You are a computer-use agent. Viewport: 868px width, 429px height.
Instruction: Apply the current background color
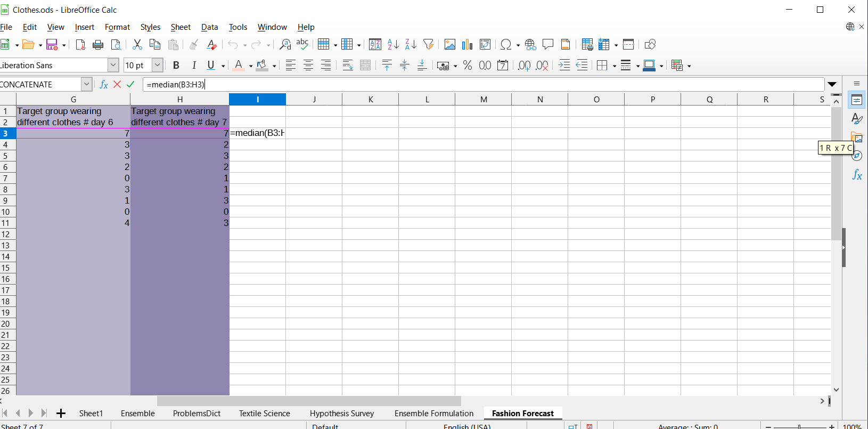coord(262,66)
